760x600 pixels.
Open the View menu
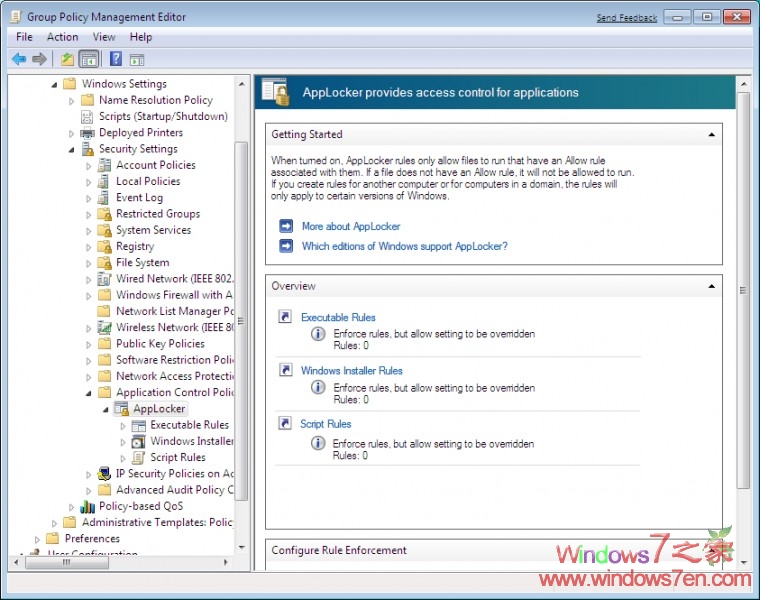104,37
